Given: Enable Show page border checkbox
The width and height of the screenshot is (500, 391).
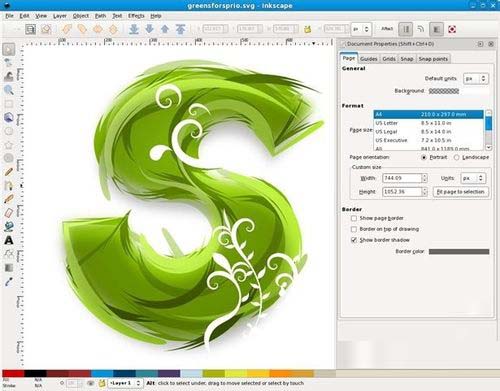Looking at the screenshot, I should click(x=354, y=218).
